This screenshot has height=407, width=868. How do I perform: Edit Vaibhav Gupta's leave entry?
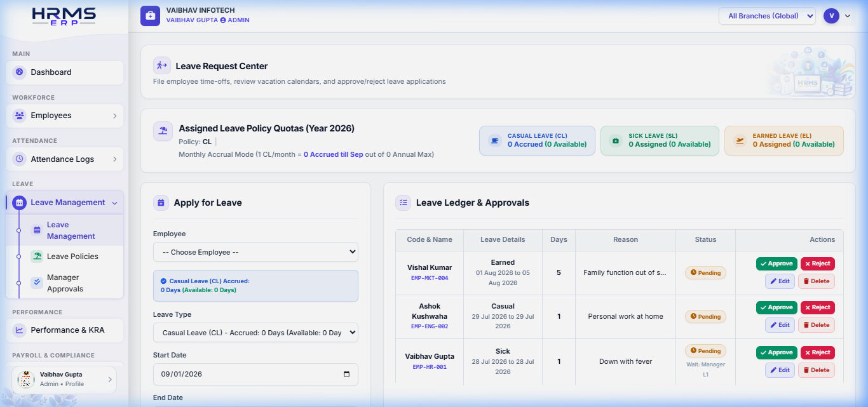coord(780,370)
